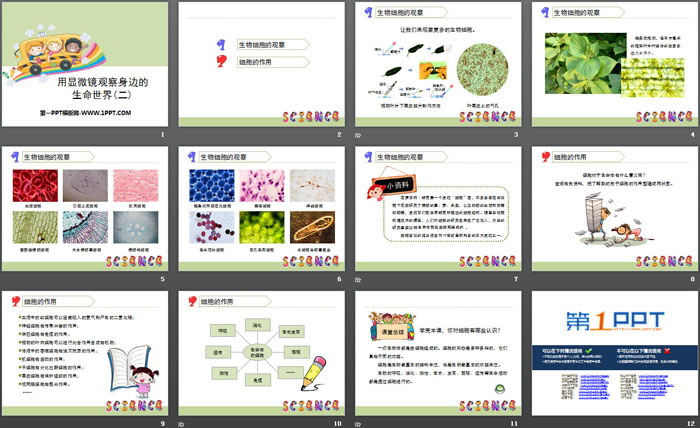Select slide 6 with blue cells image grid
This screenshot has width=700, height=428.
[262, 209]
